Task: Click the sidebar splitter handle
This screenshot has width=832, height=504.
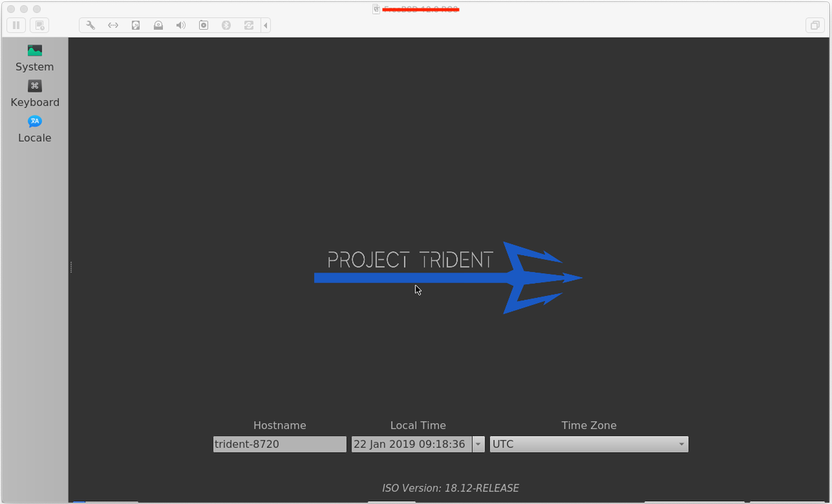Action: [x=71, y=267]
